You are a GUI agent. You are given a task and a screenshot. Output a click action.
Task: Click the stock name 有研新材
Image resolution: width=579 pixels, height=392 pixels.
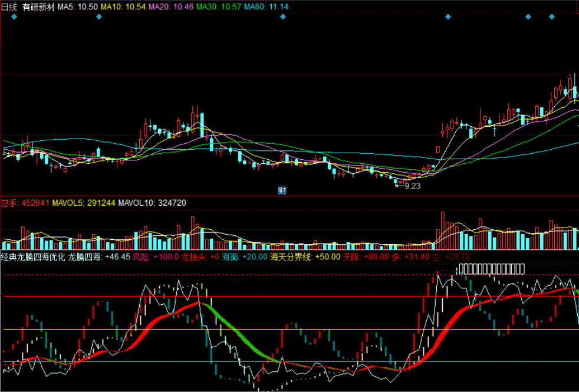(x=38, y=6)
